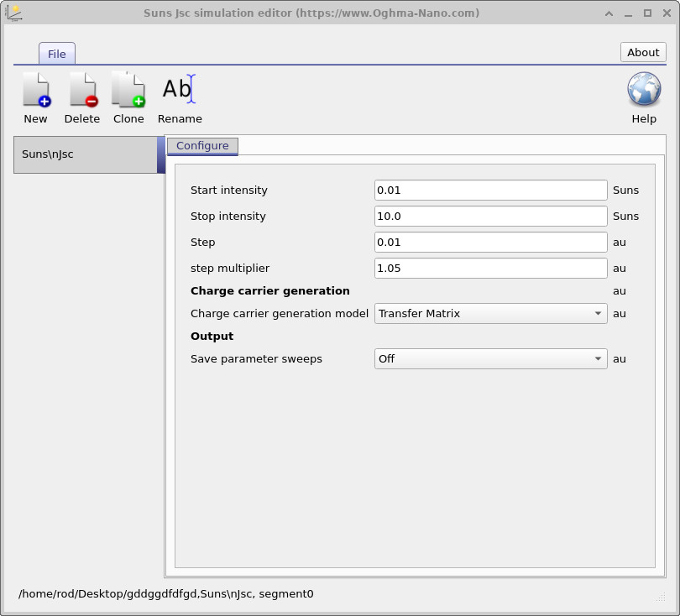Open Help via the globe icon

[x=644, y=90]
